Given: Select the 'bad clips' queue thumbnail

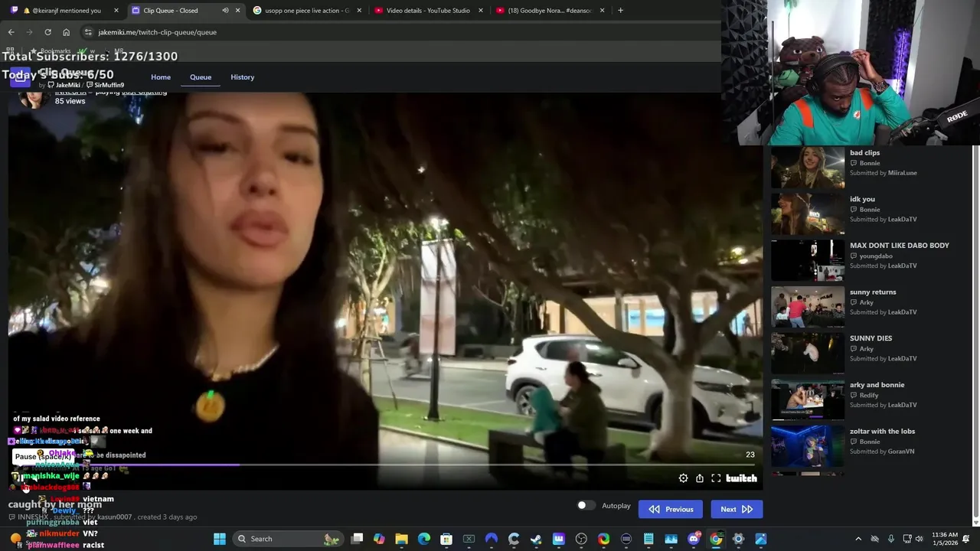Looking at the screenshot, I should tap(808, 168).
